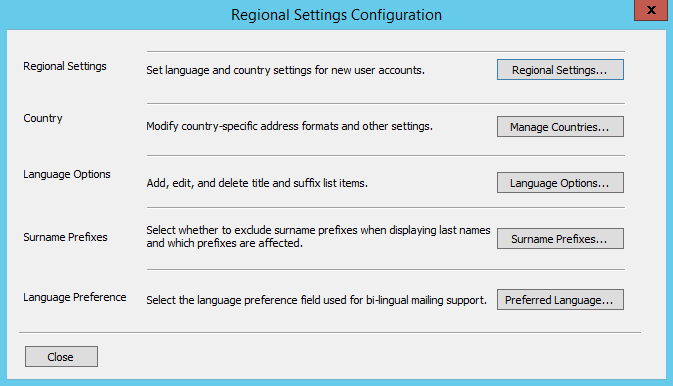Open the Language Options... button
The image size is (673, 386).
560,183
